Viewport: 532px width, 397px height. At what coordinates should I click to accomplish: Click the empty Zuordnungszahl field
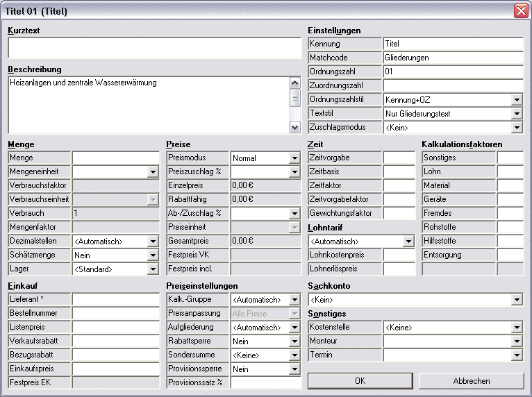454,85
